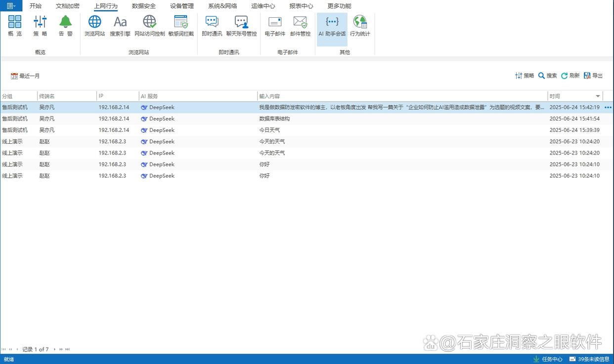Screen dimensions: 614x364
Task: Go to the last record
Action: tap(67, 349)
